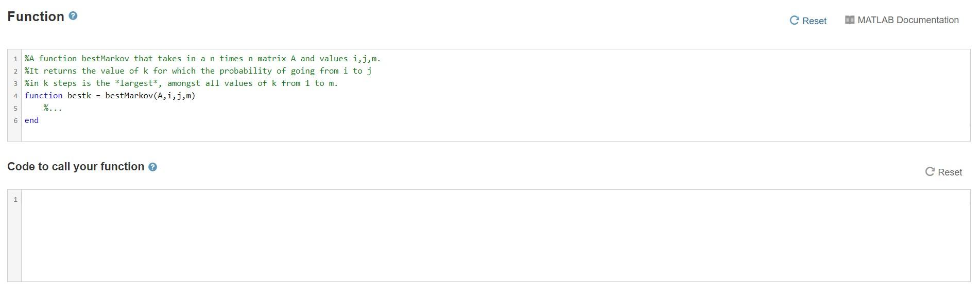
Task: Click the 'Function' heading text
Action: tap(36, 16)
